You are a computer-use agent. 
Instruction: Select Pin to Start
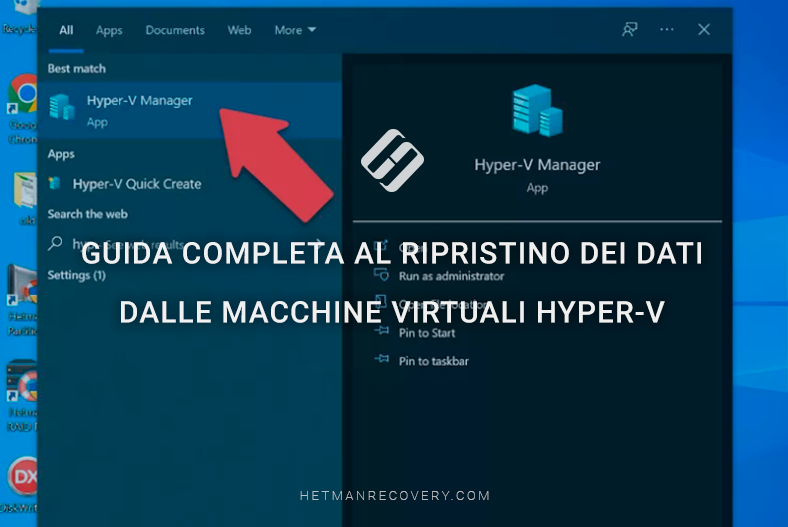coord(427,333)
